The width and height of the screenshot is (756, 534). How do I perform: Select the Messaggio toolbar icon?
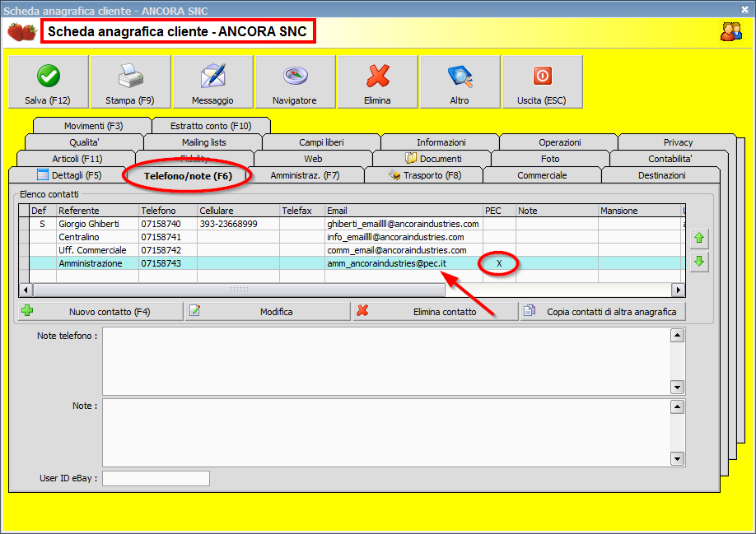point(212,75)
